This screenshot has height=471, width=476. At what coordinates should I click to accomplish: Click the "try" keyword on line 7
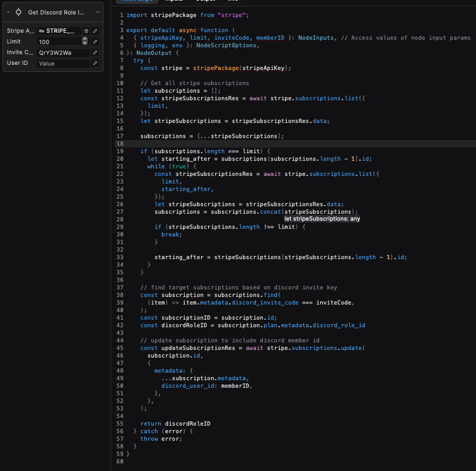[139, 61]
